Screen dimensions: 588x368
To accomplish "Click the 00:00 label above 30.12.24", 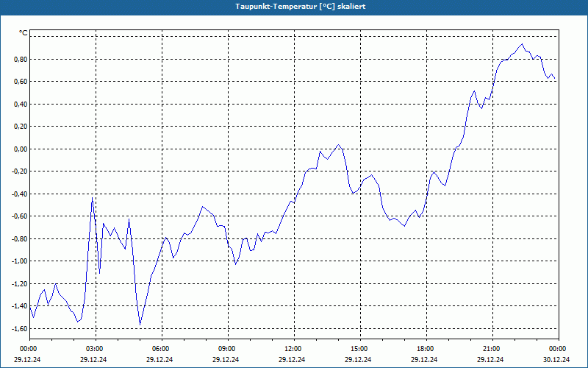I will 559,349.
